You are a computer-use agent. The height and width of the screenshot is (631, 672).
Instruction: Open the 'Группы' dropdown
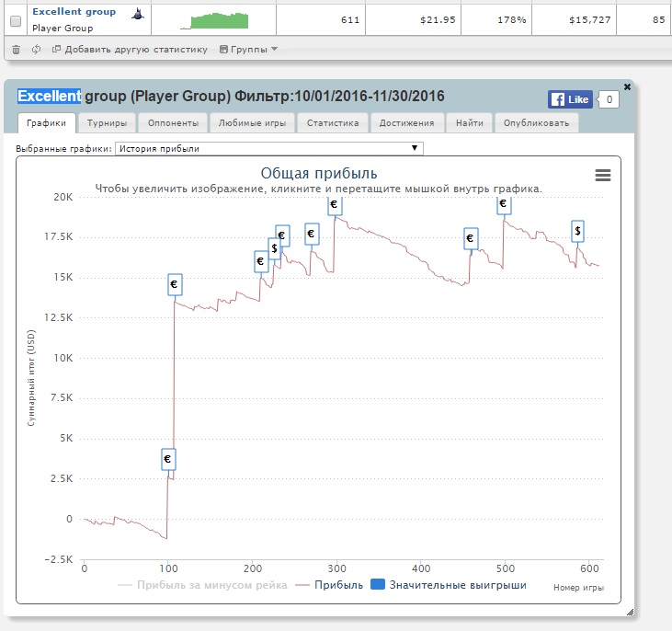248,50
